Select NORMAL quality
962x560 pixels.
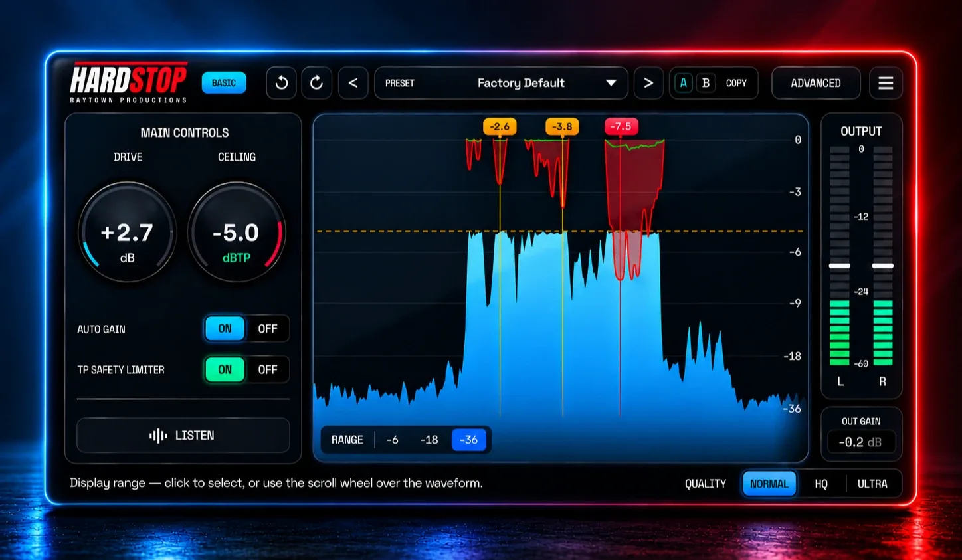pos(769,484)
